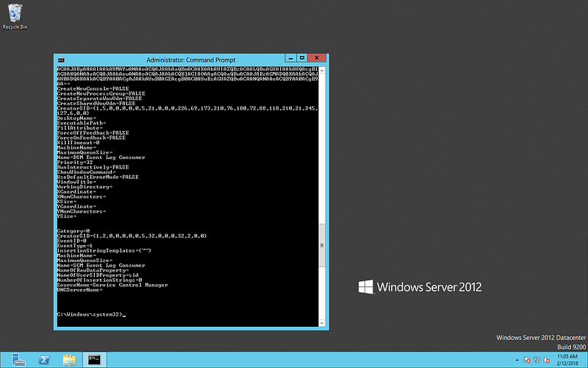
Task: Click the 'NameOfRawDataProperty=' line
Action: (x=93, y=270)
